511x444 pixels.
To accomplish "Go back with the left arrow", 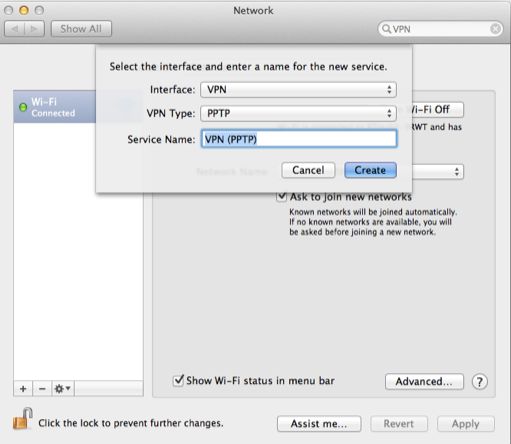I will (x=14, y=29).
